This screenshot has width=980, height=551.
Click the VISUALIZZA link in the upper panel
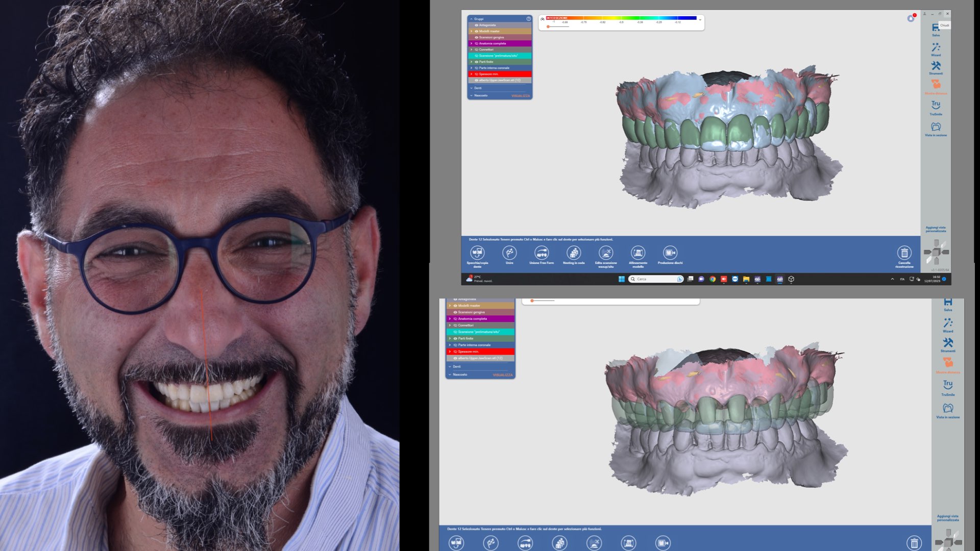tap(521, 96)
